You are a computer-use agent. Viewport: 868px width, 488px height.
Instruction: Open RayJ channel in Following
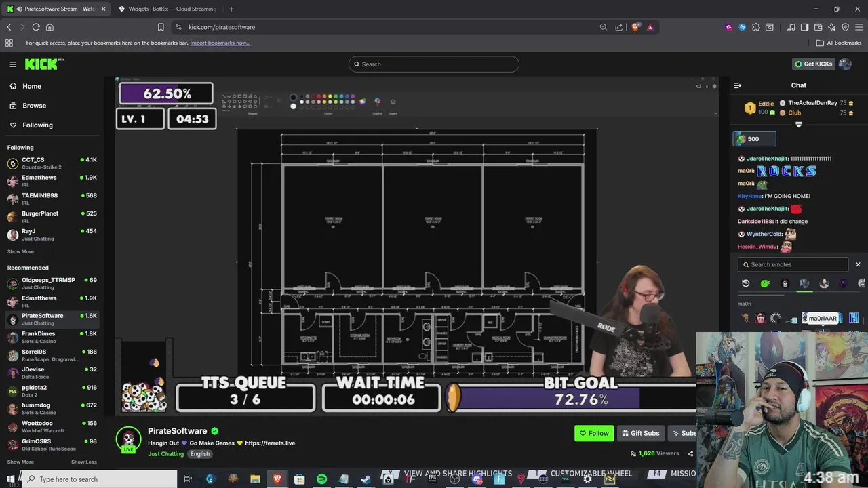pyautogui.click(x=52, y=235)
